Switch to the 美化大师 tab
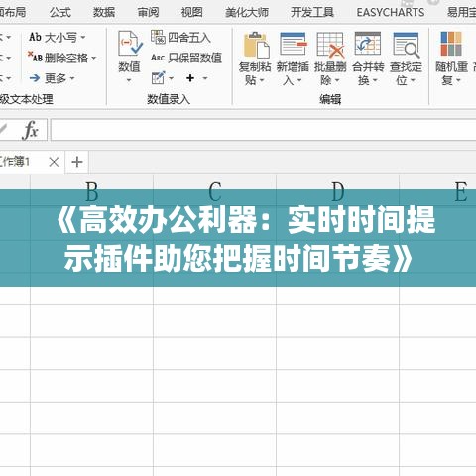476x476 pixels. click(x=247, y=12)
